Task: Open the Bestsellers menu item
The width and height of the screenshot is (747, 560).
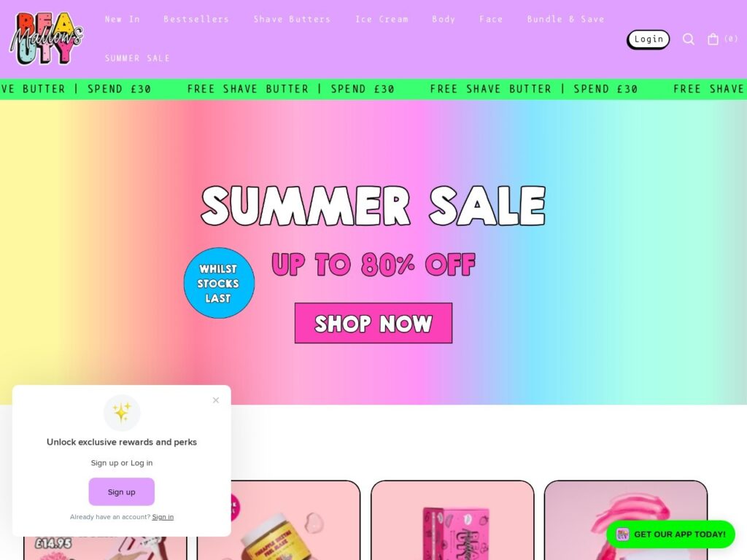Action: [196, 20]
